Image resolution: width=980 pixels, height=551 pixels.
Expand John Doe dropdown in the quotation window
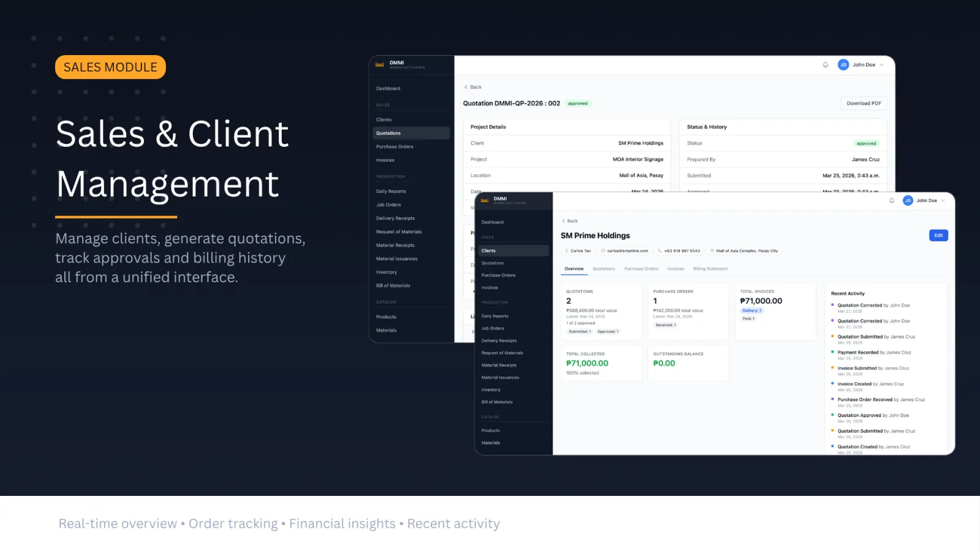(881, 65)
